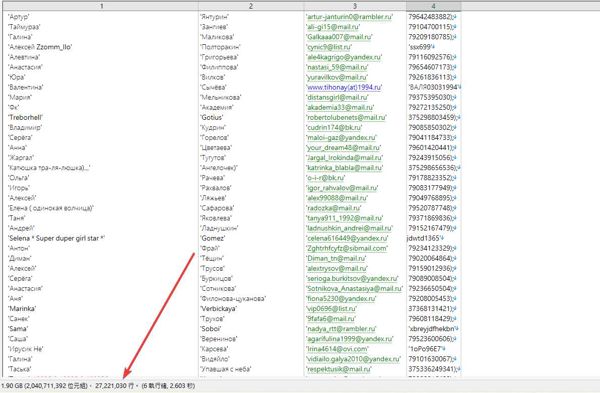This screenshot has height=393, width=600.
Task: Select the 'ssx699' value in column 4
Action: click(x=421, y=47)
